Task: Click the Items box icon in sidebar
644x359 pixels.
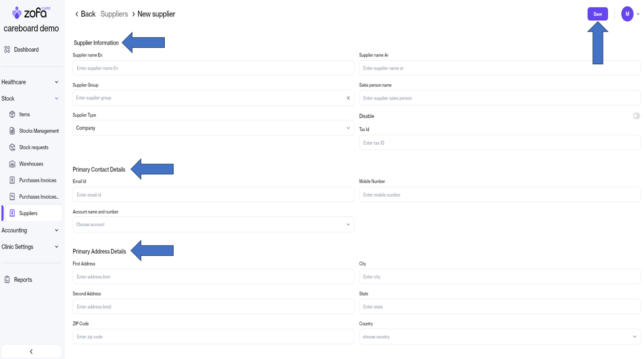Action: click(x=12, y=115)
